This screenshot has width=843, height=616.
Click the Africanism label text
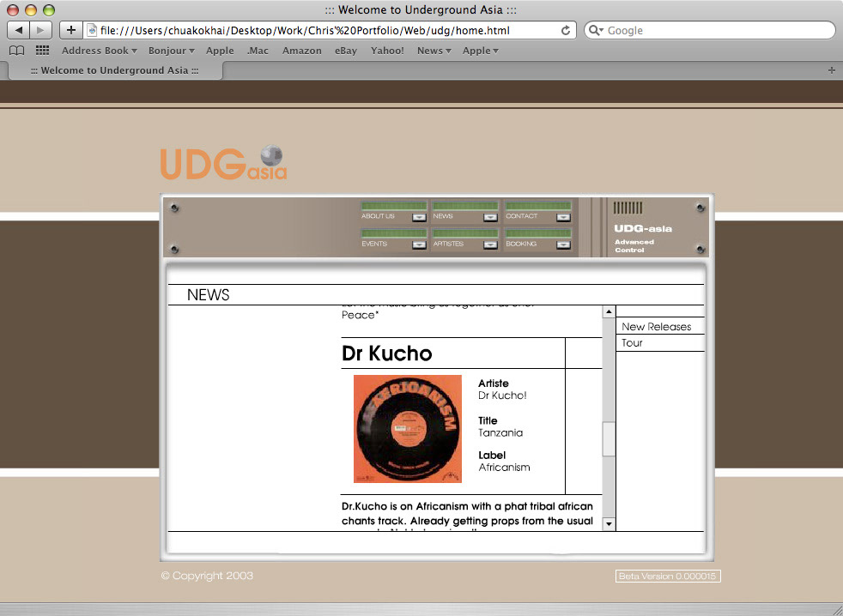coord(504,467)
